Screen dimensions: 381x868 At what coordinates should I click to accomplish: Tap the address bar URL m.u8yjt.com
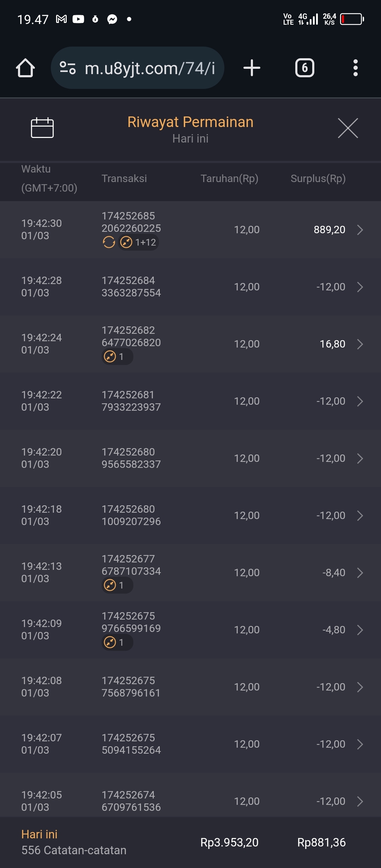pos(150,68)
